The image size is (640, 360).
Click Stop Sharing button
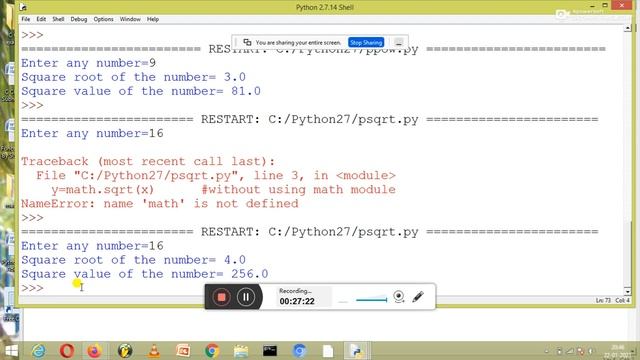coord(366,42)
